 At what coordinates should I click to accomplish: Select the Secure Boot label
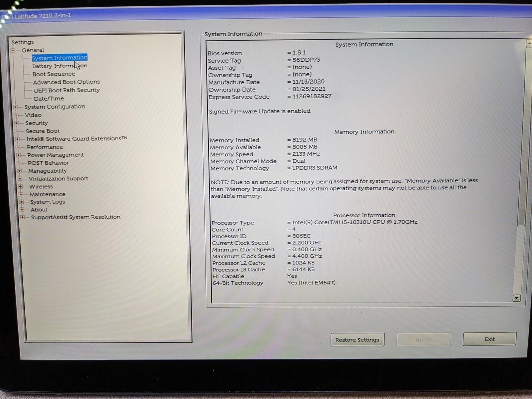point(43,131)
